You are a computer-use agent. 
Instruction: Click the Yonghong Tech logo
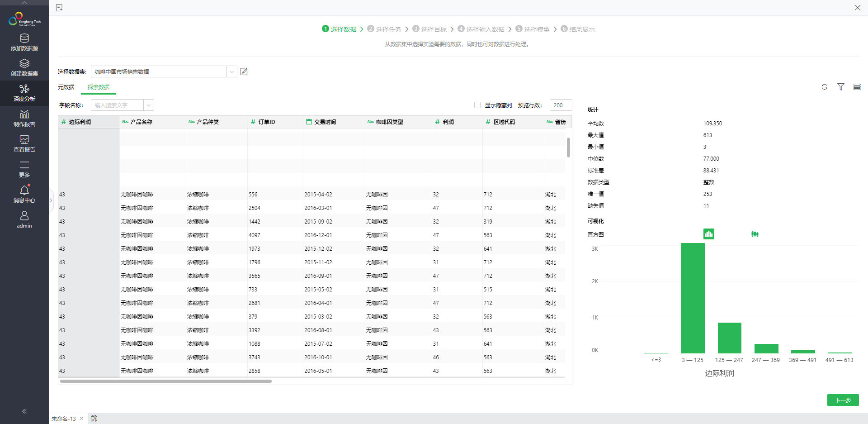pos(24,19)
